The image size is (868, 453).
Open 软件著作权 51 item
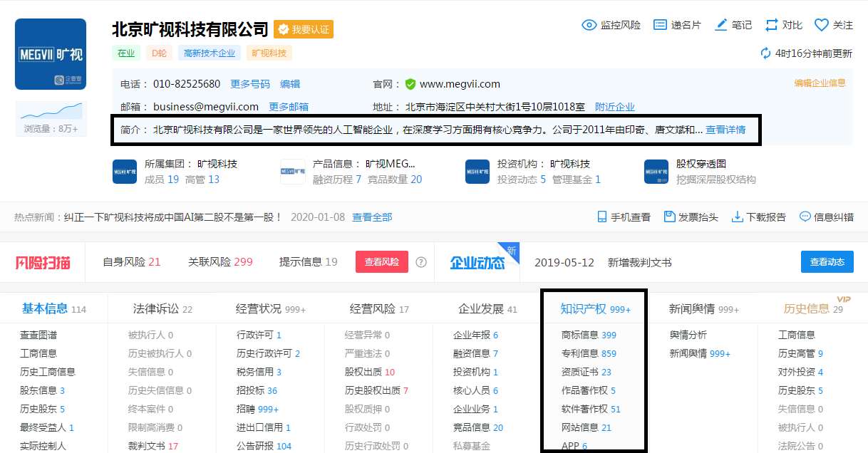pyautogui.click(x=591, y=409)
